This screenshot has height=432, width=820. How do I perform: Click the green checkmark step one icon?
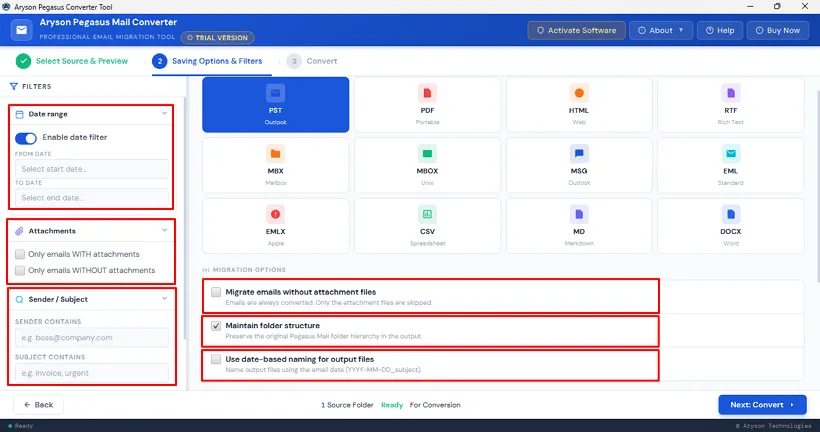pos(23,61)
